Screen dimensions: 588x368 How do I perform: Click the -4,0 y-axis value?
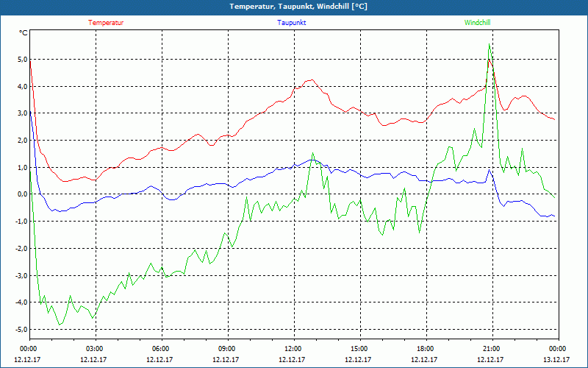[x=21, y=302]
